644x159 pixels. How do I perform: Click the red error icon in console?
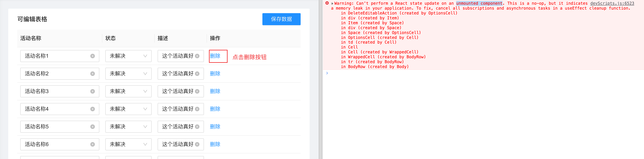327,3
